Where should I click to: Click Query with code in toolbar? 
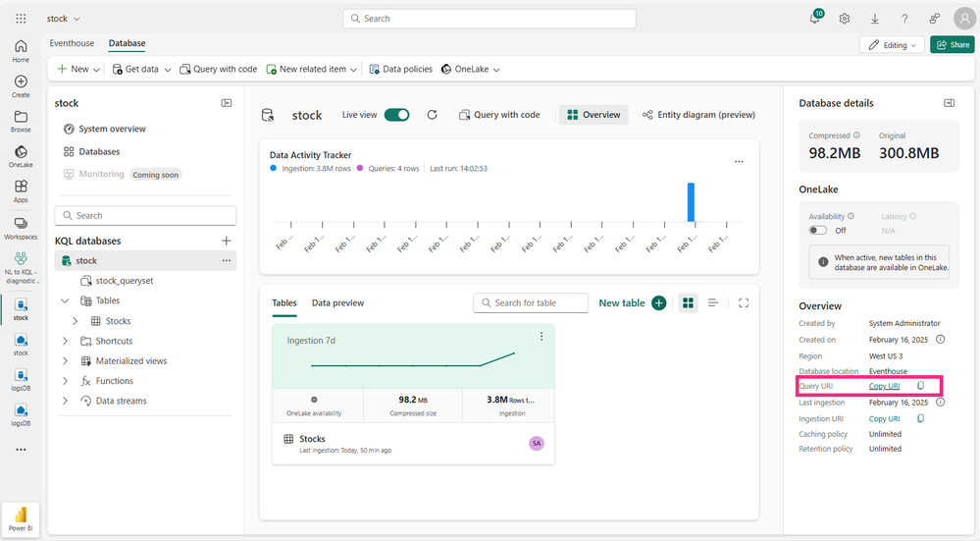[219, 70]
